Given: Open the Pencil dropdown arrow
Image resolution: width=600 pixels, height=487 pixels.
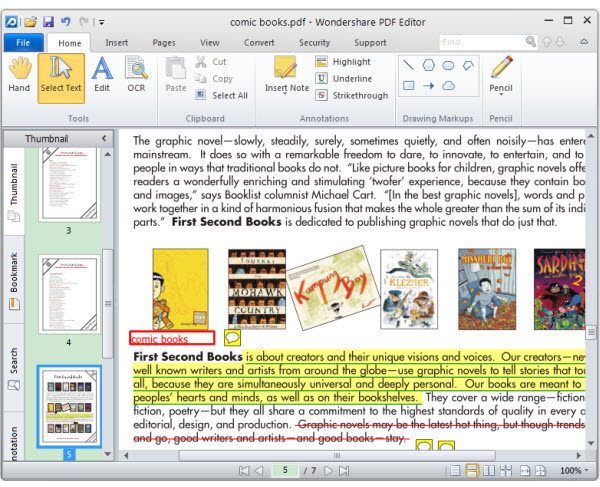Looking at the screenshot, I should click(501, 94).
